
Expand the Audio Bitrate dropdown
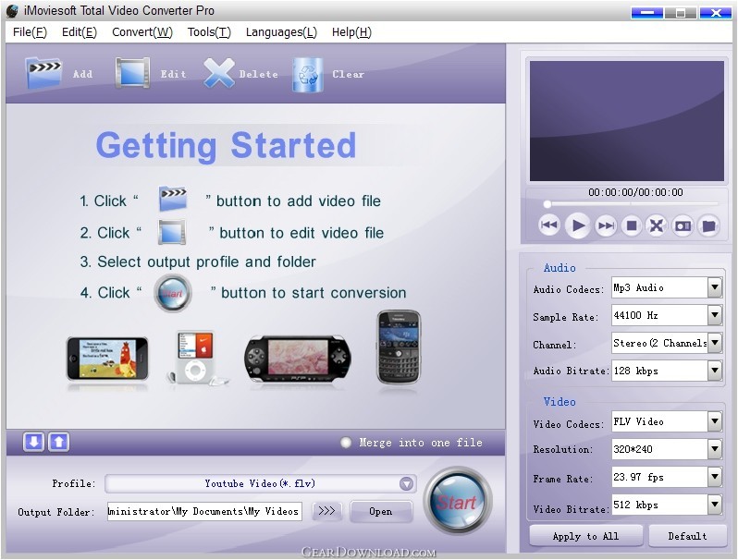[715, 371]
